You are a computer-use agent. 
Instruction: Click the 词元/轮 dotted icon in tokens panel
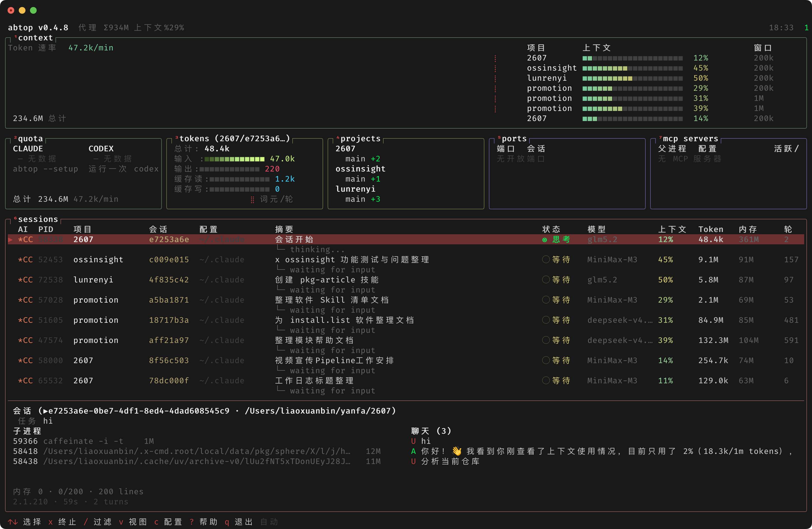253,199
